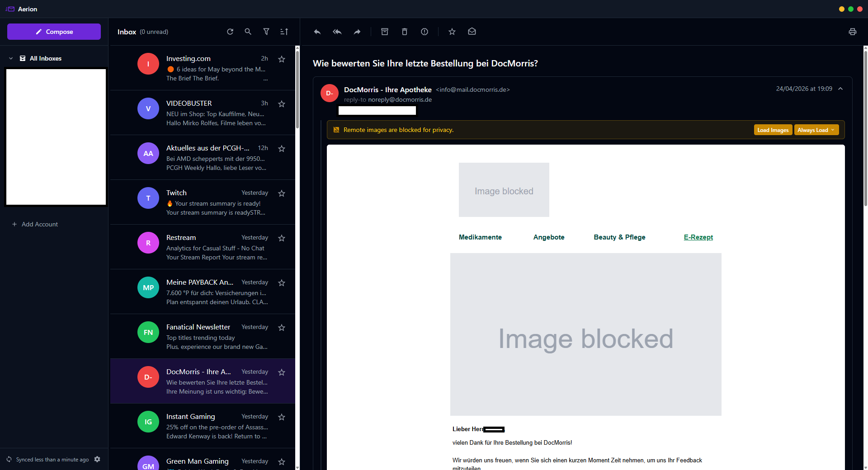
Task: Click the blocked images warning icon
Action: [x=336, y=130]
